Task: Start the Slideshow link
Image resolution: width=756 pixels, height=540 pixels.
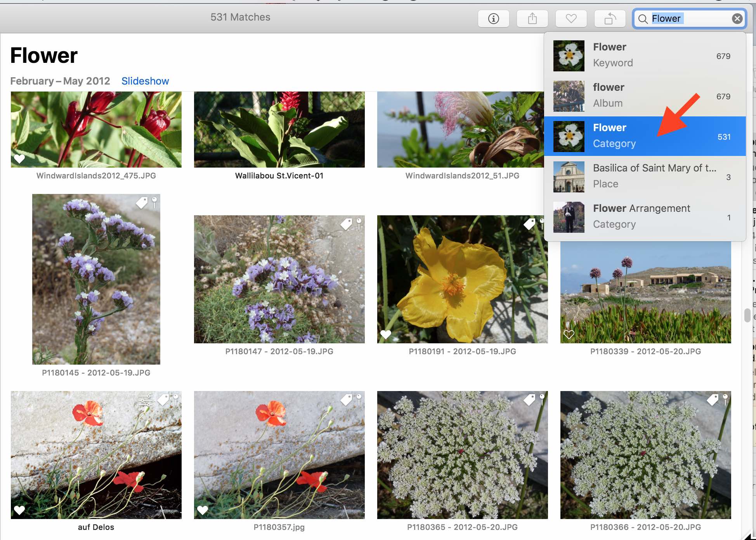Action: click(145, 81)
